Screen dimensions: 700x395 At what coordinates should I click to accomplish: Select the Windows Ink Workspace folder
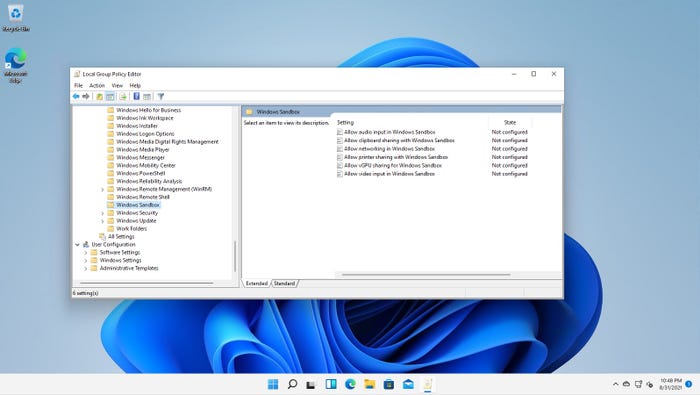click(x=145, y=118)
